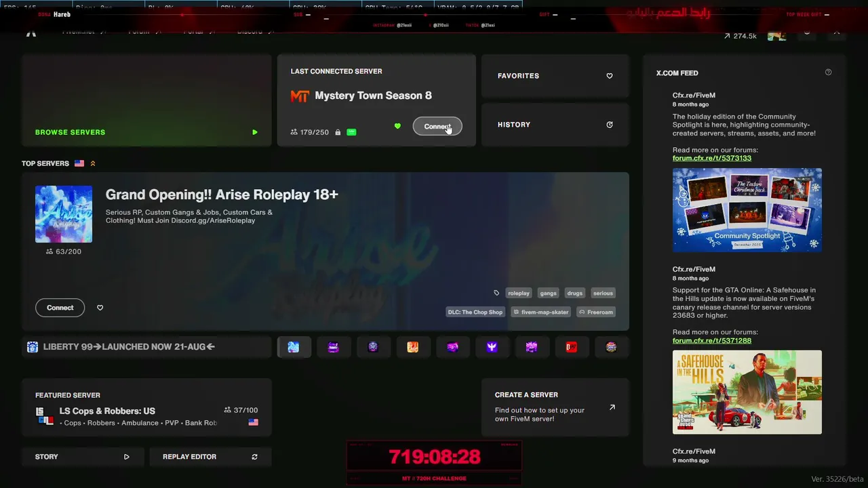This screenshot has height=488, width=868.
Task: Select the light blue server icon in the top servers strip
Action: 294,347
